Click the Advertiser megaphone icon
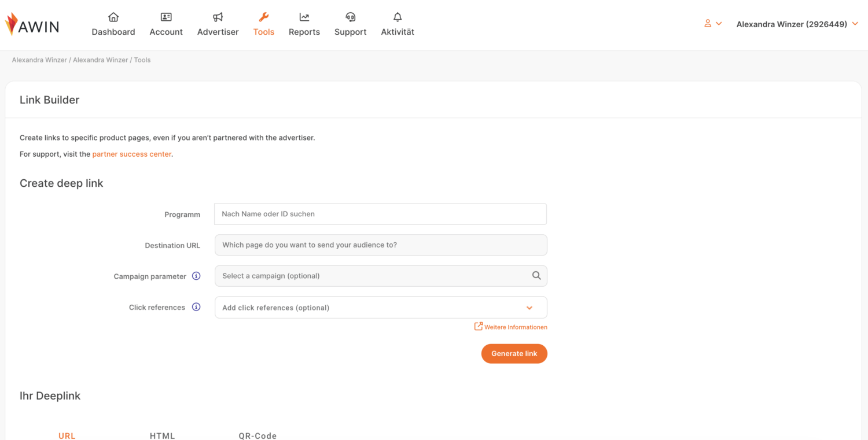 tap(218, 17)
